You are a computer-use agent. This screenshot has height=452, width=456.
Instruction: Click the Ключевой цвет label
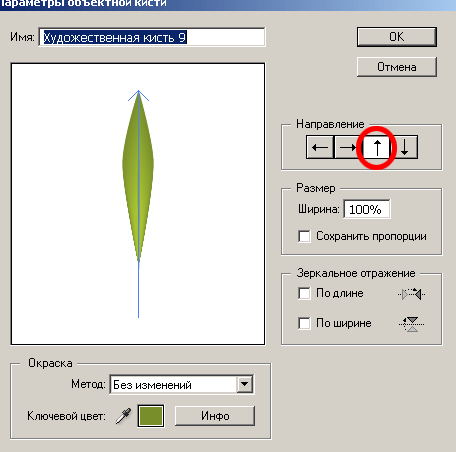coord(66,416)
